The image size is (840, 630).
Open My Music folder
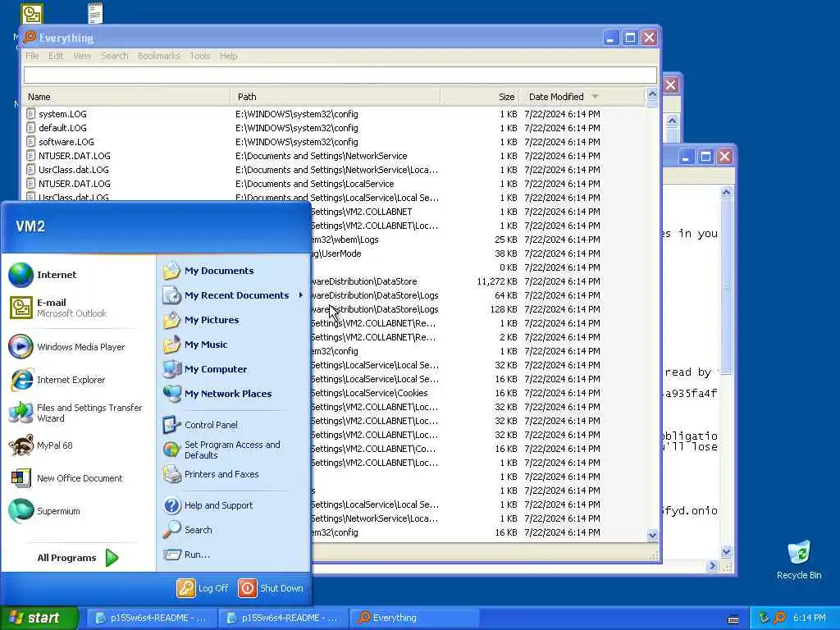pyautogui.click(x=194, y=345)
